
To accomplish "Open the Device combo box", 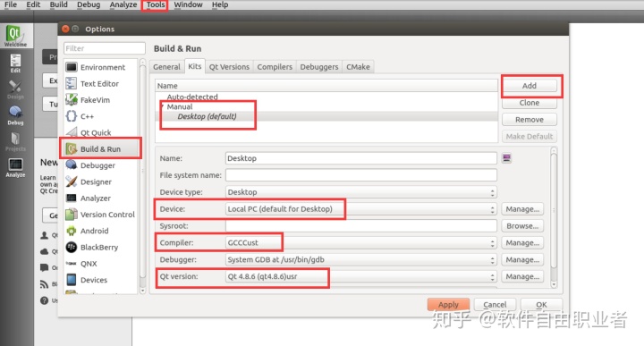I will [361, 209].
